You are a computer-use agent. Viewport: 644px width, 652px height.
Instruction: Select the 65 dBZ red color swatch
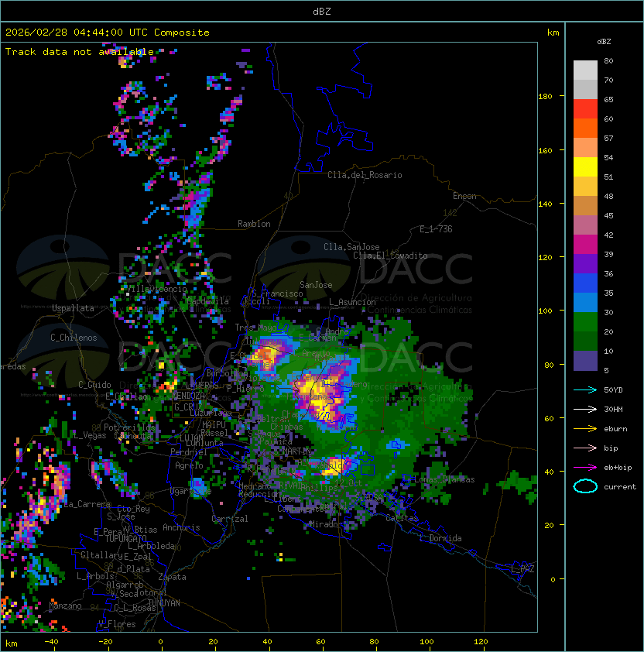[x=585, y=109]
